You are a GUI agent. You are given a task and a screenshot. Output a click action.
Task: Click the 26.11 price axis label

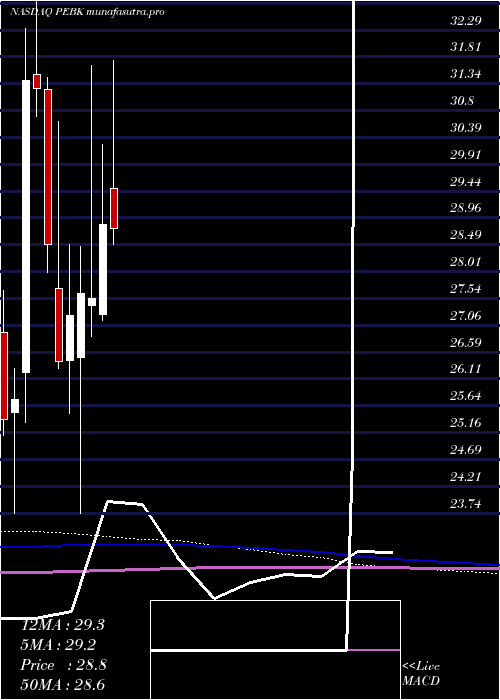[466, 369]
